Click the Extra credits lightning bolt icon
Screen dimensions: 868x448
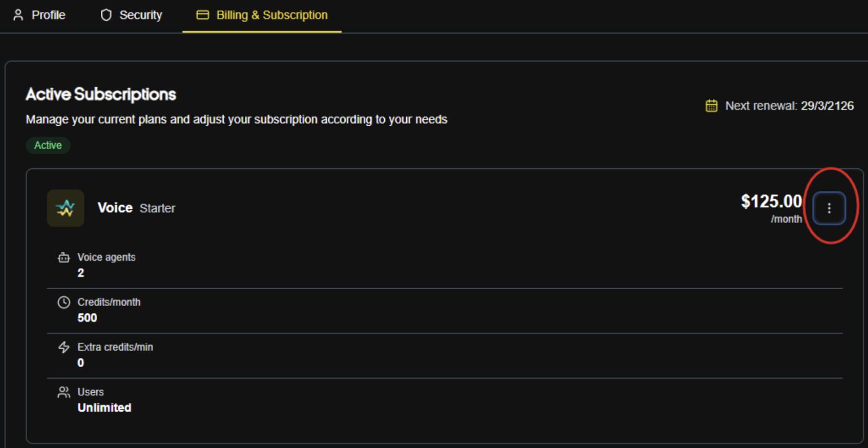tap(64, 347)
